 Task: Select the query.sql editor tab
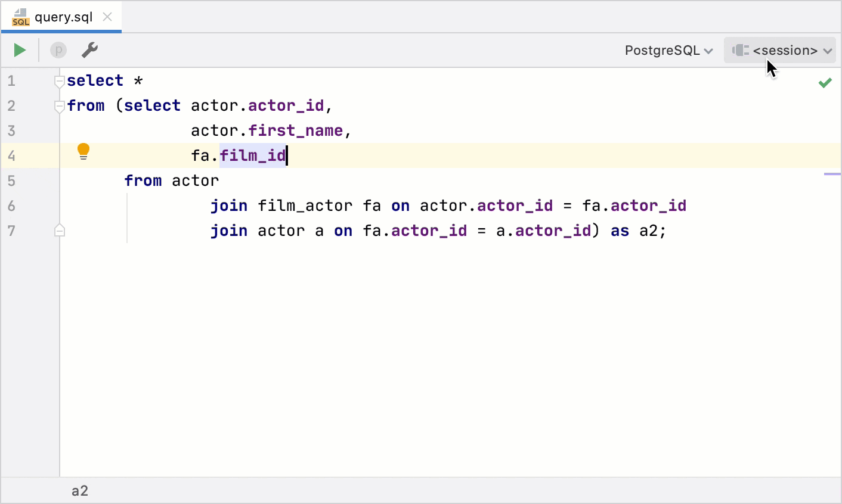point(63,17)
